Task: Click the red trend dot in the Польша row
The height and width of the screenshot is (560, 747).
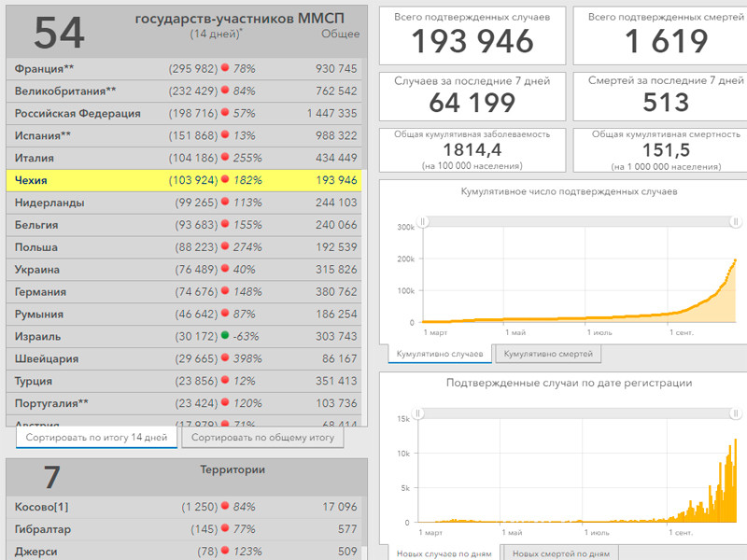Action: [225, 246]
